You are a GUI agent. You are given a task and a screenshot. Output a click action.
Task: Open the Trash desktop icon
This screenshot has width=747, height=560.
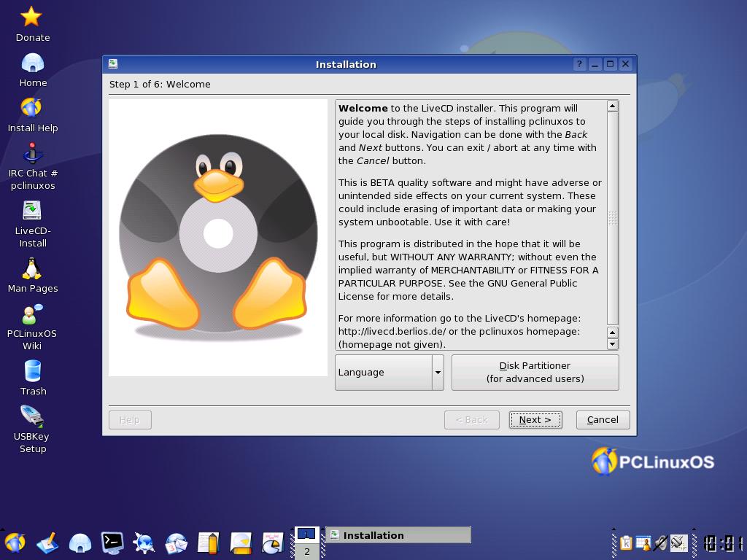tap(32, 371)
